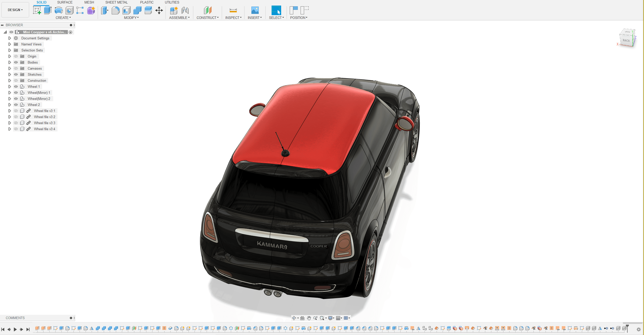This screenshot has width=644, height=335.
Task: Click the New Component icon
Action: (x=174, y=10)
